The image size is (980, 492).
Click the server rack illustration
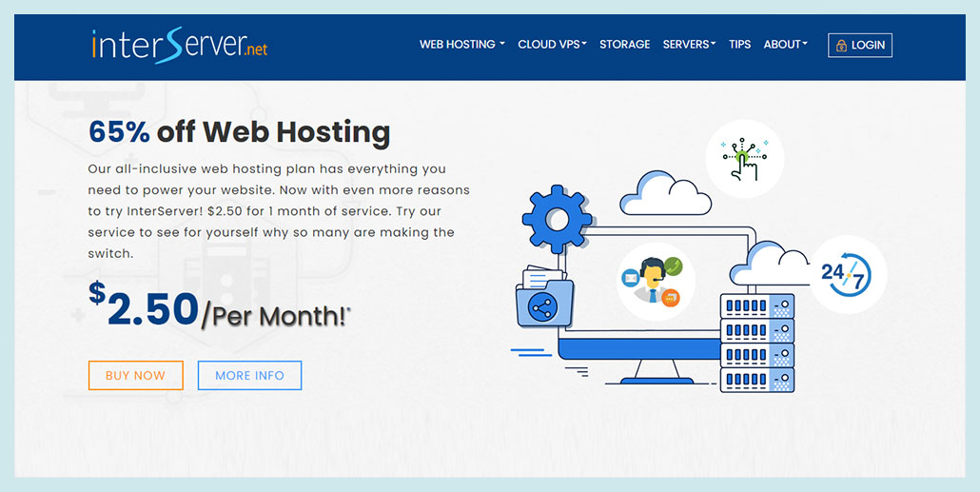click(x=756, y=344)
